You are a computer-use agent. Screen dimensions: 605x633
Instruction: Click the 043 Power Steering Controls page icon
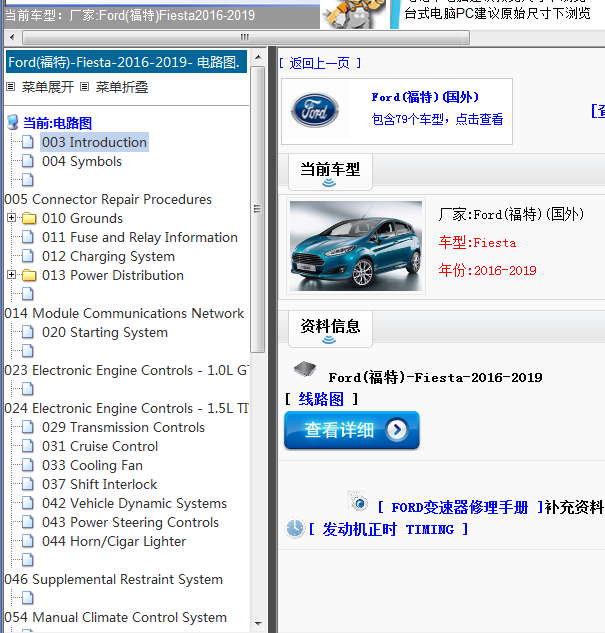(27, 522)
